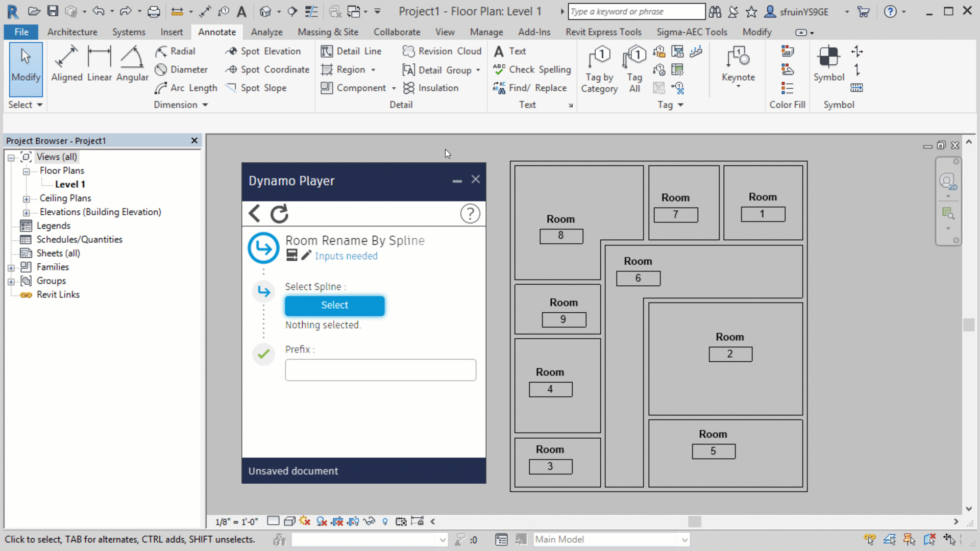Click the Inputs needed link
The width and height of the screenshot is (980, 551).
click(x=346, y=256)
